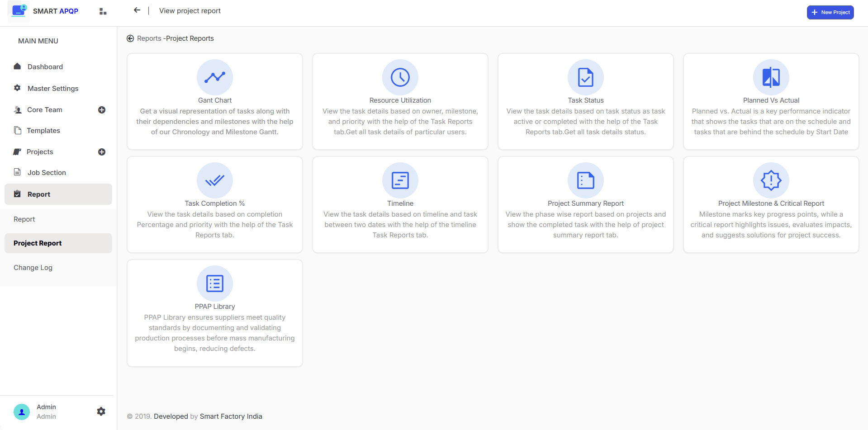The image size is (868, 430).
Task: Open the PPAP Library list icon
Action: (215, 284)
